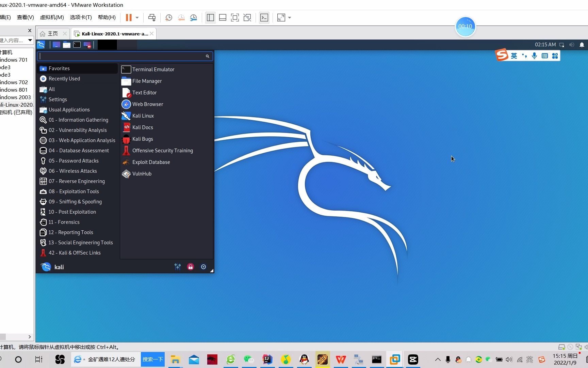Viewport: 588px width, 368px height.
Task: Select the Favorites category
Action: [x=77, y=68]
